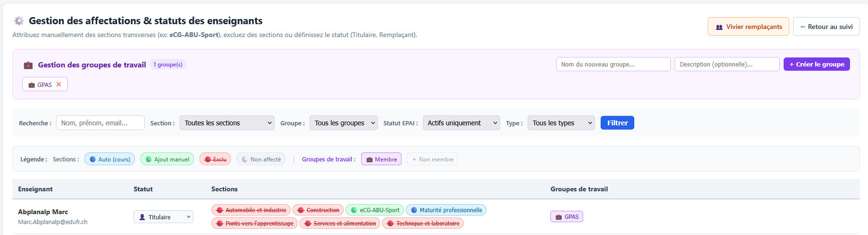Open the Toutes les sections dropdown

227,123
